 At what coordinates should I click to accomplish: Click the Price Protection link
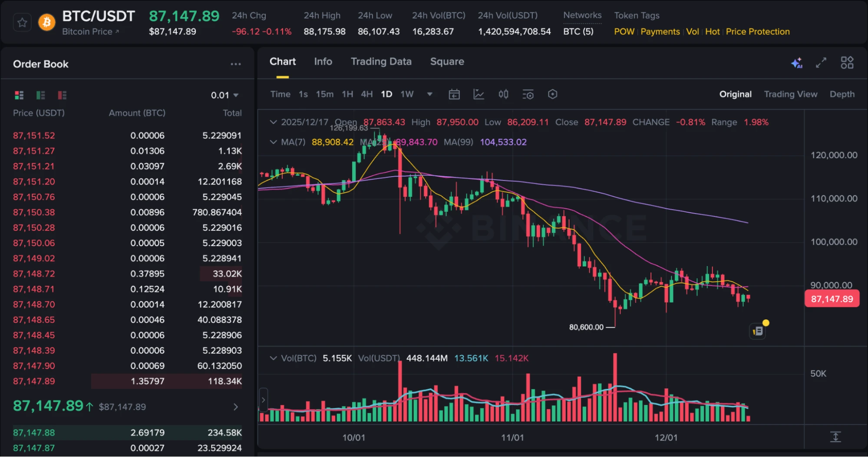pos(757,31)
